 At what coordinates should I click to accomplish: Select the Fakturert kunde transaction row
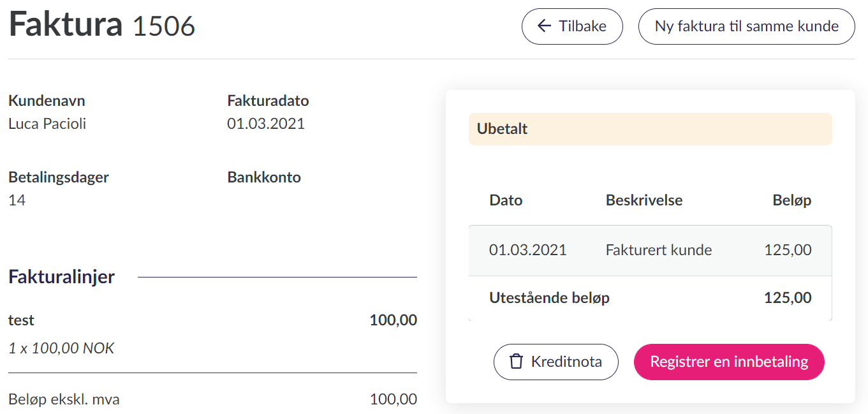tap(650, 250)
